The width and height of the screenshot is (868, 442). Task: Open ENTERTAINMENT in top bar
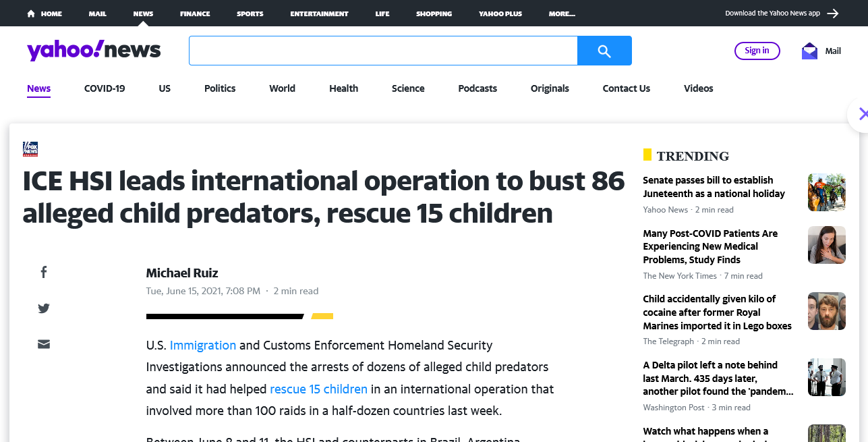coord(319,13)
